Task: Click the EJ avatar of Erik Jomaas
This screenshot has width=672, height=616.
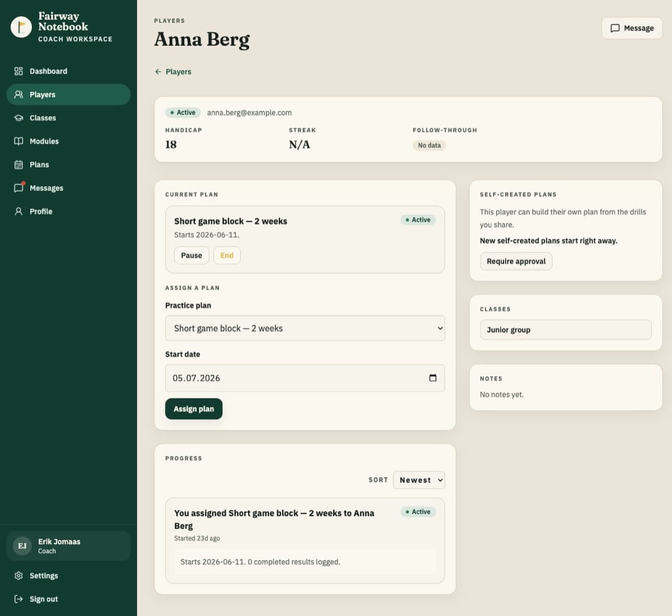Action: 22,546
